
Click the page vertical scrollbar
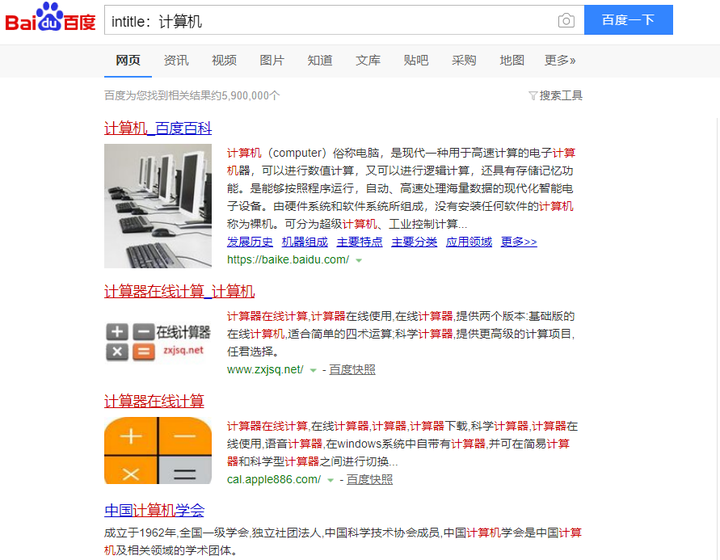[717, 337]
